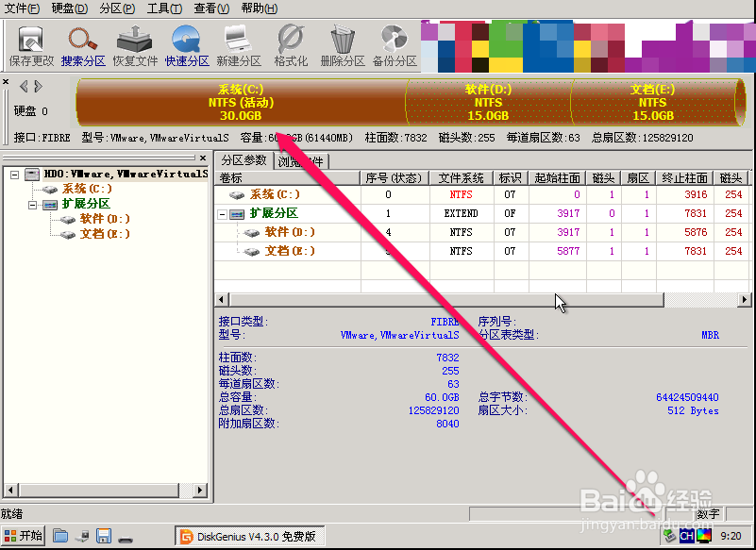Click the Delete Partition (删除分区) icon

click(x=343, y=46)
